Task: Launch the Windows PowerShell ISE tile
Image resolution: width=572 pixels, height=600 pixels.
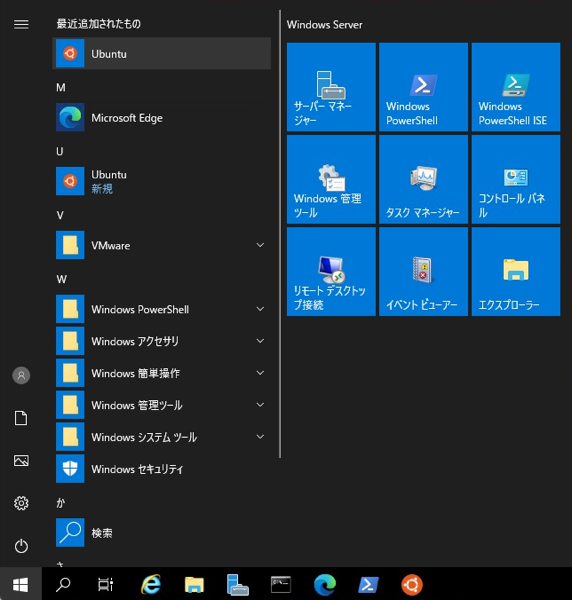Action: point(516,87)
